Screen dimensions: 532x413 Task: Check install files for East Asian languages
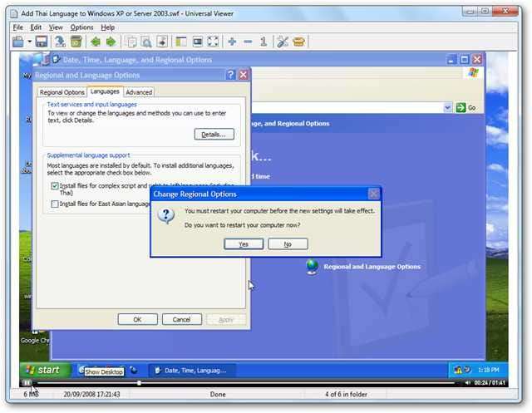[x=55, y=204]
